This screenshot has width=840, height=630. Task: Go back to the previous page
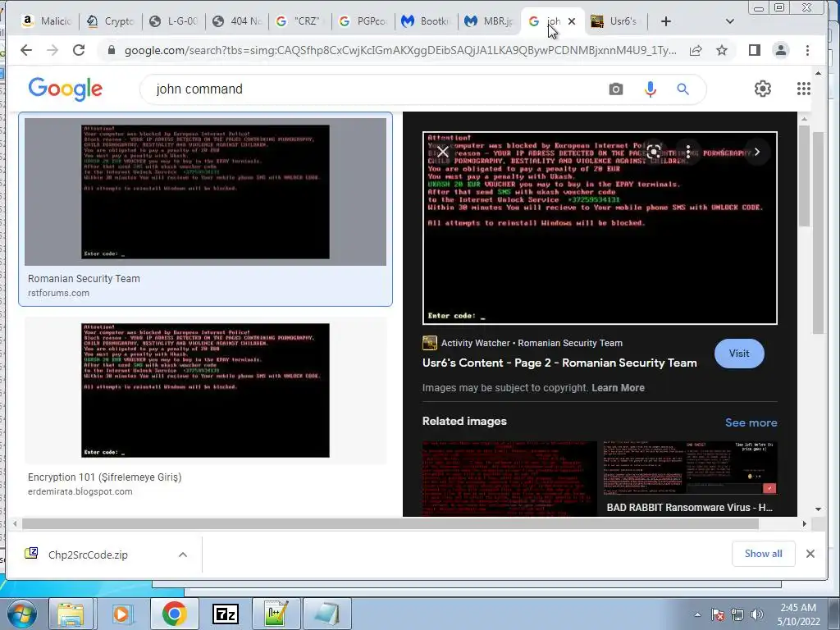[25, 50]
